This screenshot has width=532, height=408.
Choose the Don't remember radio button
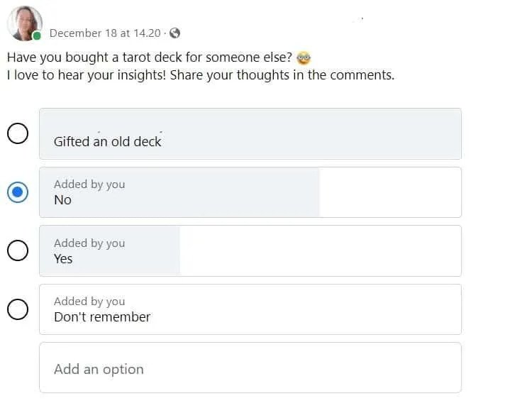pyautogui.click(x=18, y=309)
